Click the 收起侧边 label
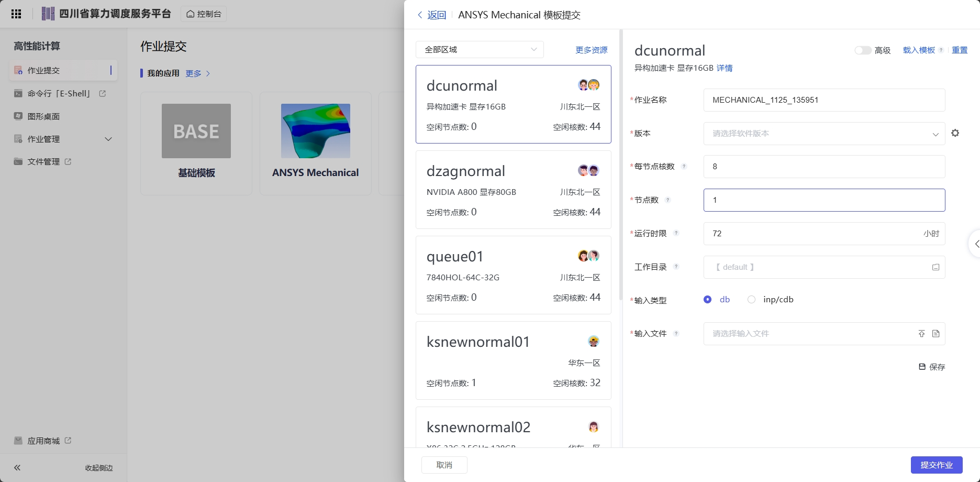 click(x=99, y=468)
